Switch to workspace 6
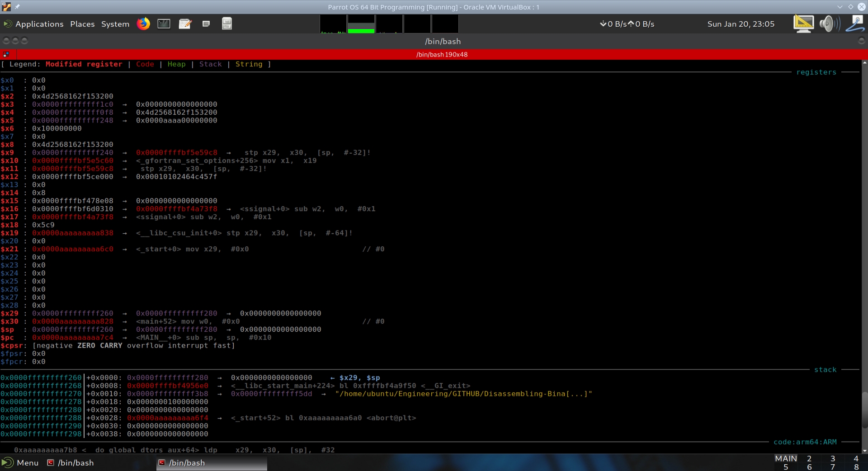The image size is (868, 471). (x=809, y=467)
